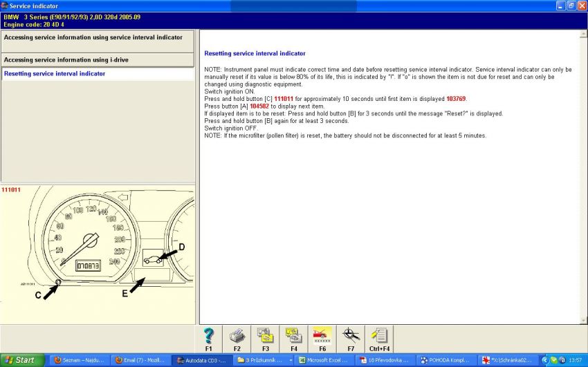Screen dimensions: 588x367
Task: Print the page using the F2 printer icon
Action: [237, 339]
